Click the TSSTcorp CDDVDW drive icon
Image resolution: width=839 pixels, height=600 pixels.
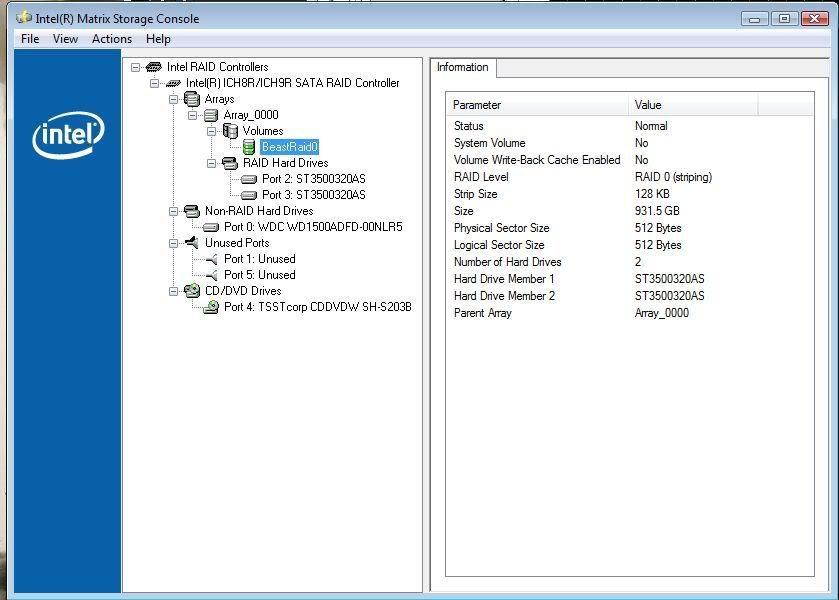(210, 307)
